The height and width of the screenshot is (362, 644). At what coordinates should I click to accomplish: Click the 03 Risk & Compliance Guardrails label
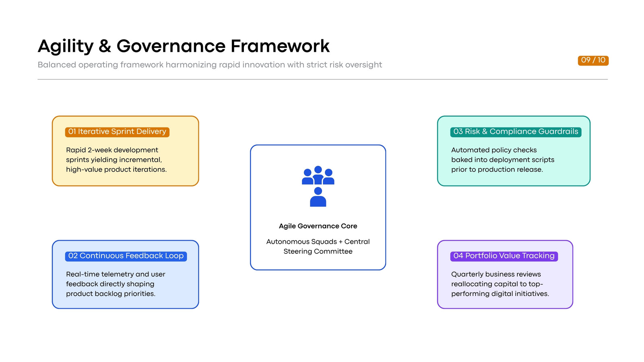(x=516, y=132)
